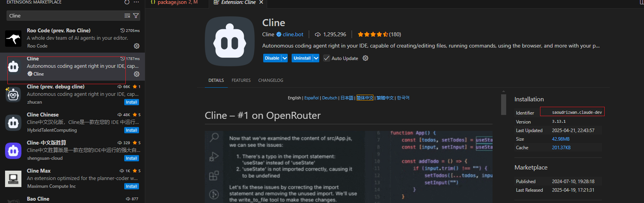This screenshot has width=644, height=203.
Task: Select Cline (prev. debug cline) extension
Action: 72,95
